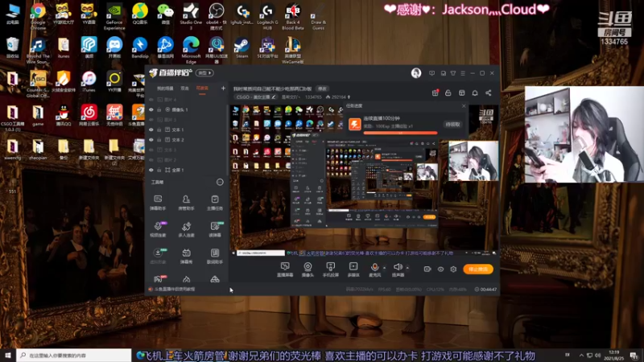The height and width of the screenshot is (362, 644).
Task: Show the hidden 图片 3 source
Action: [x=151, y=120]
